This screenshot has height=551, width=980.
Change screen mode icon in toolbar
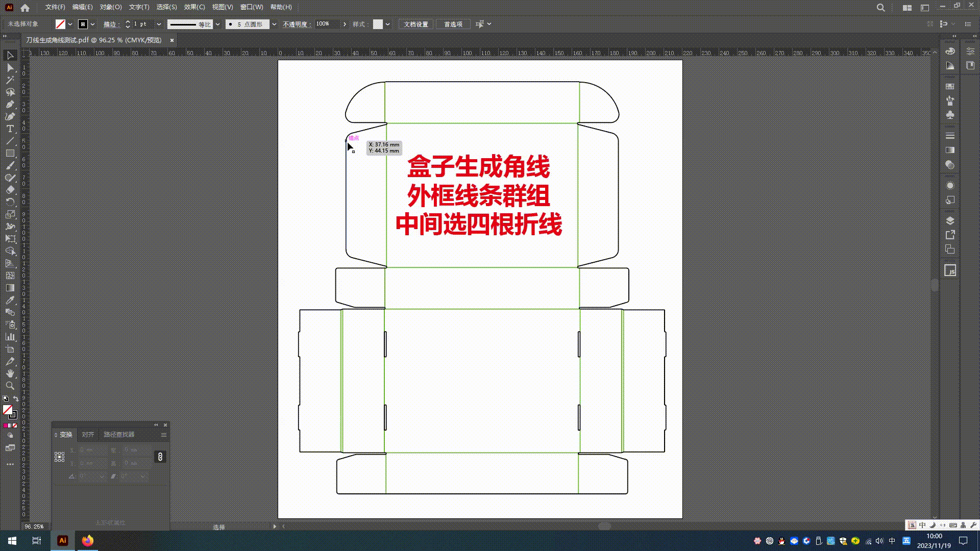pyautogui.click(x=10, y=448)
